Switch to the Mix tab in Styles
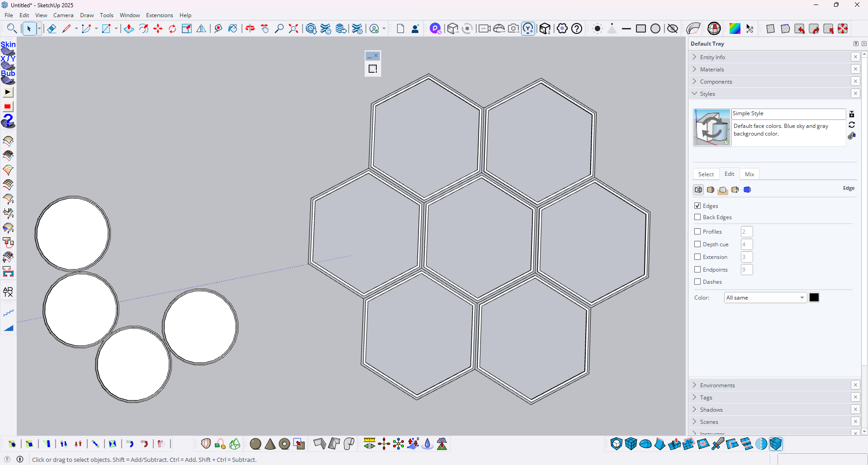 coord(749,174)
